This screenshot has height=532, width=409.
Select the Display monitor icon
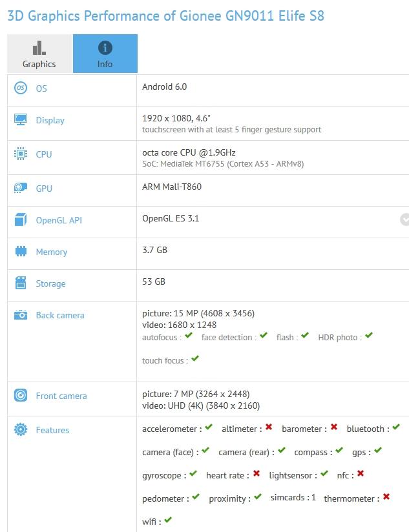(x=22, y=120)
